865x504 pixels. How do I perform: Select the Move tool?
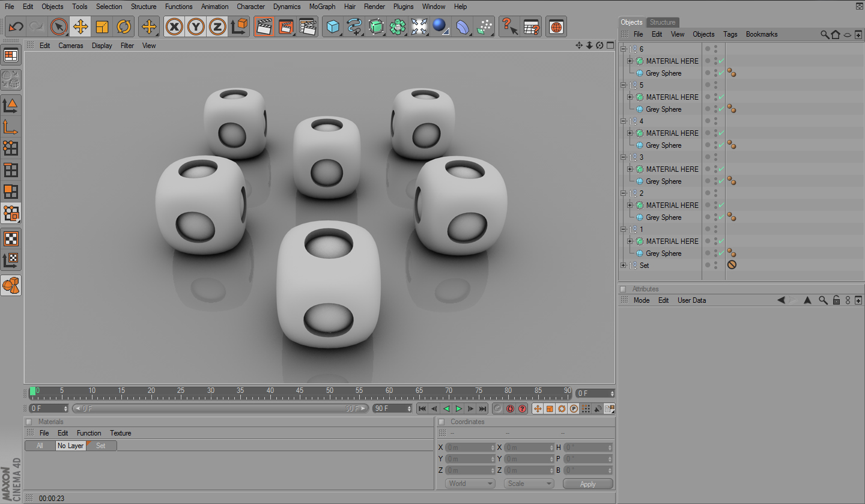(80, 26)
